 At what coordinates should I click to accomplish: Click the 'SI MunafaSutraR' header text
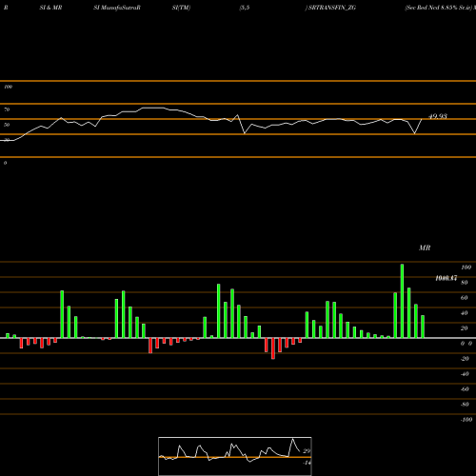117,8
